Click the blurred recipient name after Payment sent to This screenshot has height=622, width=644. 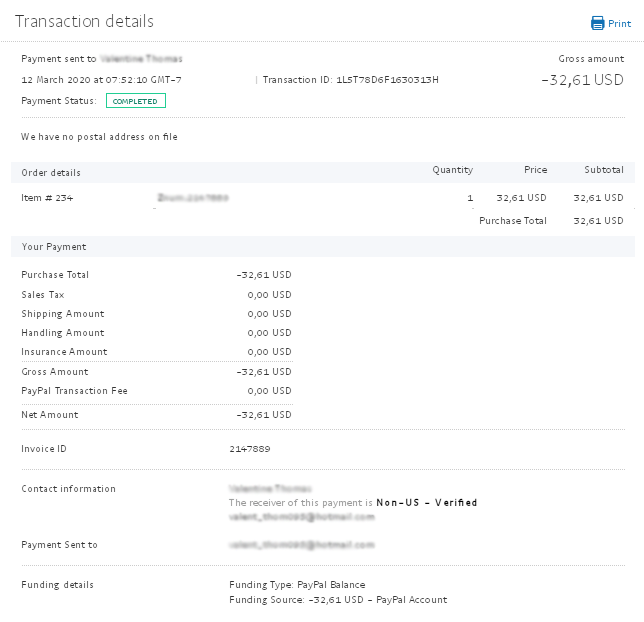tap(141, 59)
